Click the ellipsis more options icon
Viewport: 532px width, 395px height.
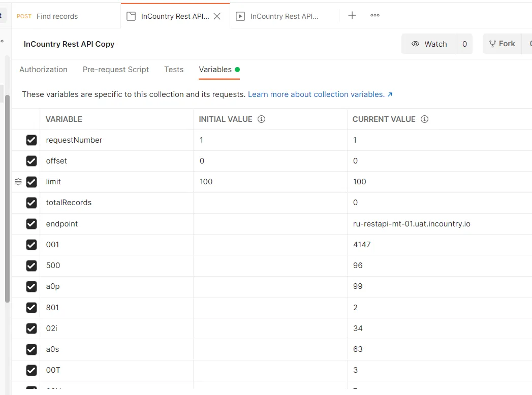375,15
